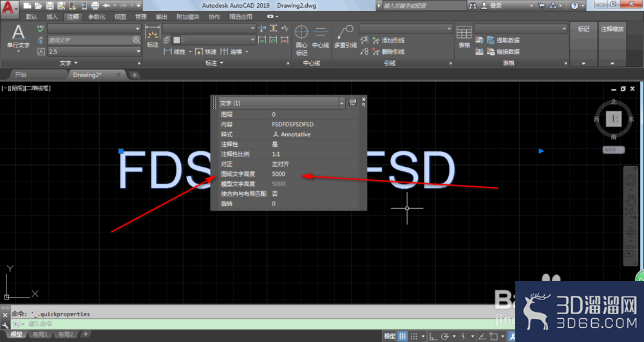Click Link Data (链接数据)
The height and width of the screenshot is (342, 644).
504,52
